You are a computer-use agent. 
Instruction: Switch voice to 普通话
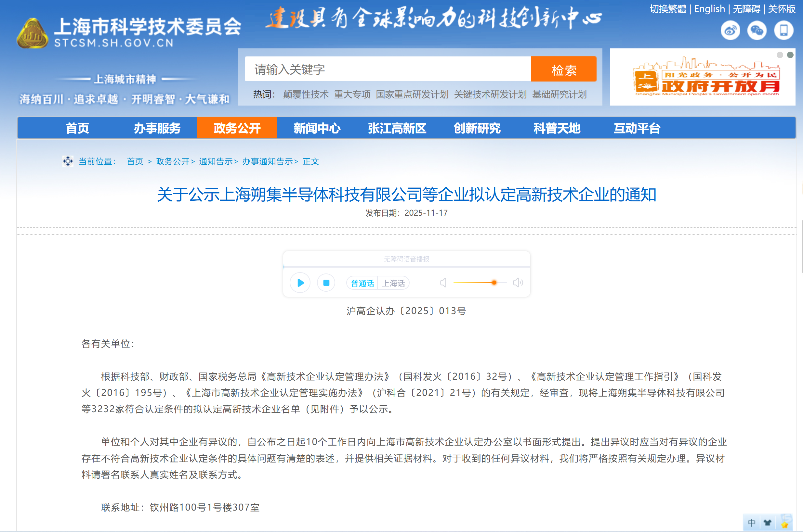[362, 283]
